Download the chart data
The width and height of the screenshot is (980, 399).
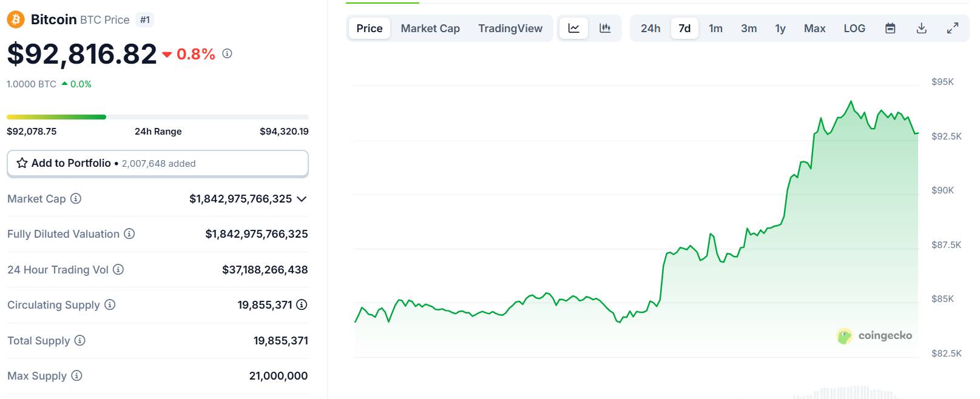click(922, 28)
